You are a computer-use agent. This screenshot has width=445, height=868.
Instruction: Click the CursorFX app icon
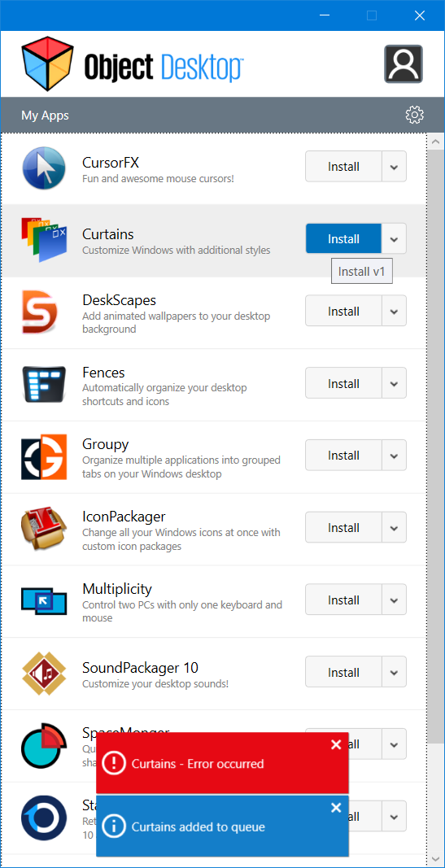tap(44, 168)
